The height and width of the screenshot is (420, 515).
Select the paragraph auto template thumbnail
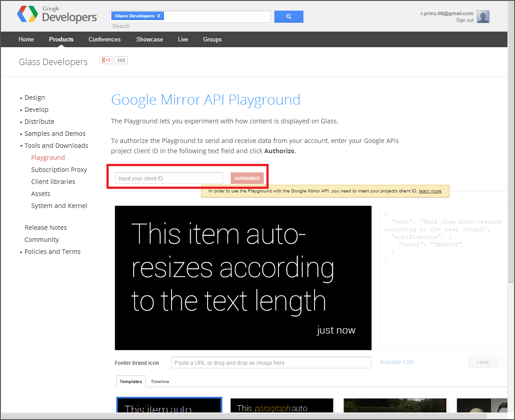point(282,405)
